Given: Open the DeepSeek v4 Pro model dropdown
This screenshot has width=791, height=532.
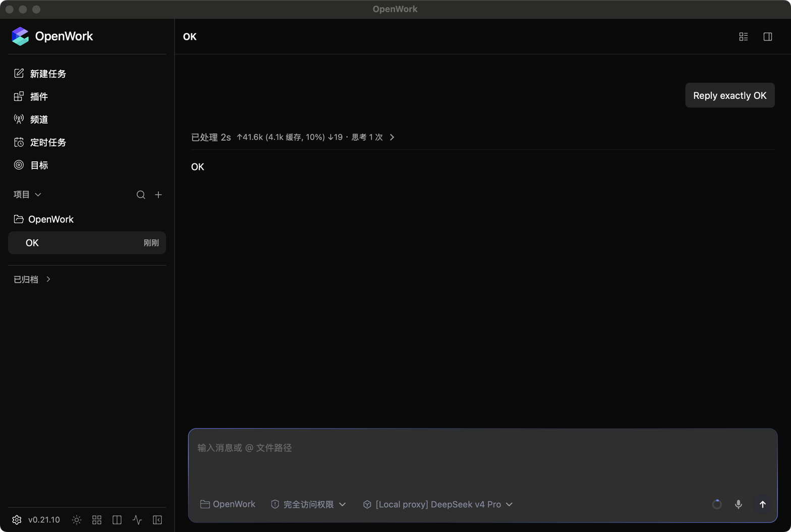Looking at the screenshot, I should click(x=438, y=504).
